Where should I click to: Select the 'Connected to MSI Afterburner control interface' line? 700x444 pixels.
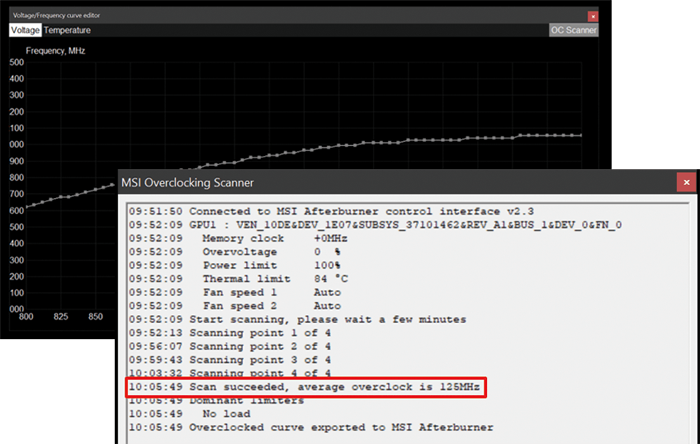tap(332, 211)
